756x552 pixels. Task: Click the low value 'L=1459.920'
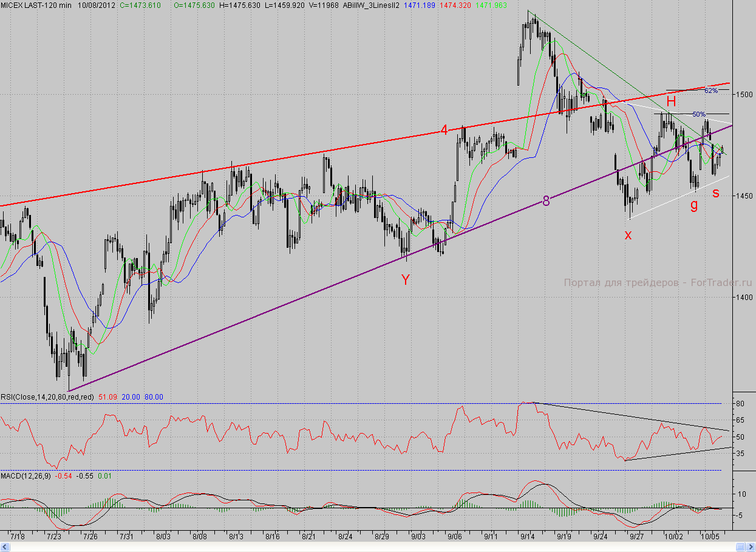pos(286,4)
